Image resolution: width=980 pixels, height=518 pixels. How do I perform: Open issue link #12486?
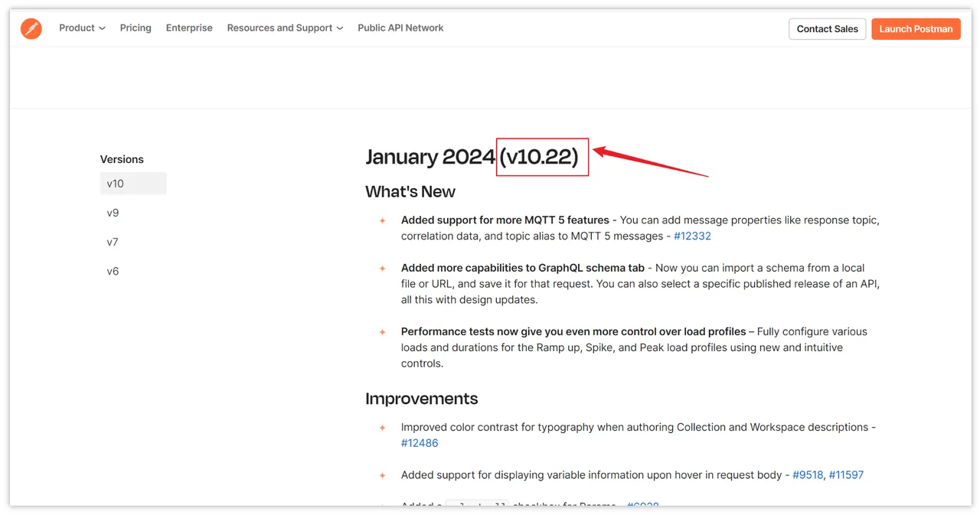420,443
